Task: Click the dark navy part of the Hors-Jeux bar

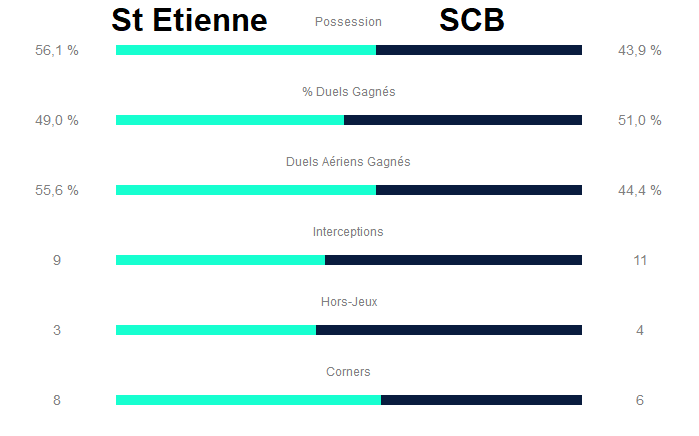Action: [449, 330]
